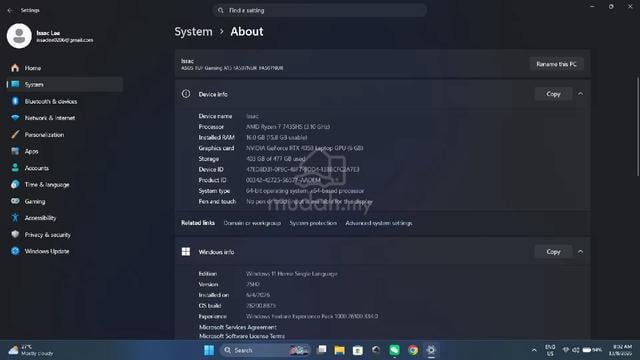Viewport: 640px width, 360px height.
Task: Click the Privacy & security shield icon
Action: [15, 234]
